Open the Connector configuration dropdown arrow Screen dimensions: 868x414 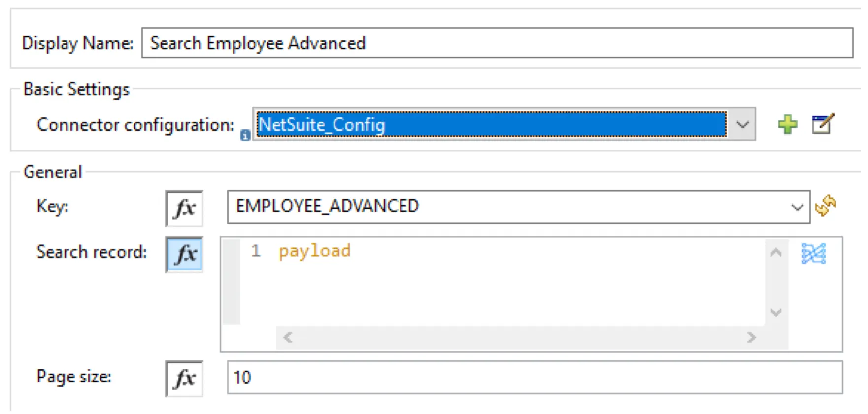(x=742, y=125)
